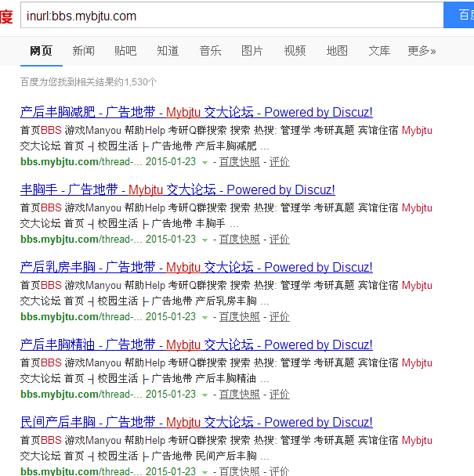Click the Baidu logo at top left
474x476 pixels.
[6, 16]
